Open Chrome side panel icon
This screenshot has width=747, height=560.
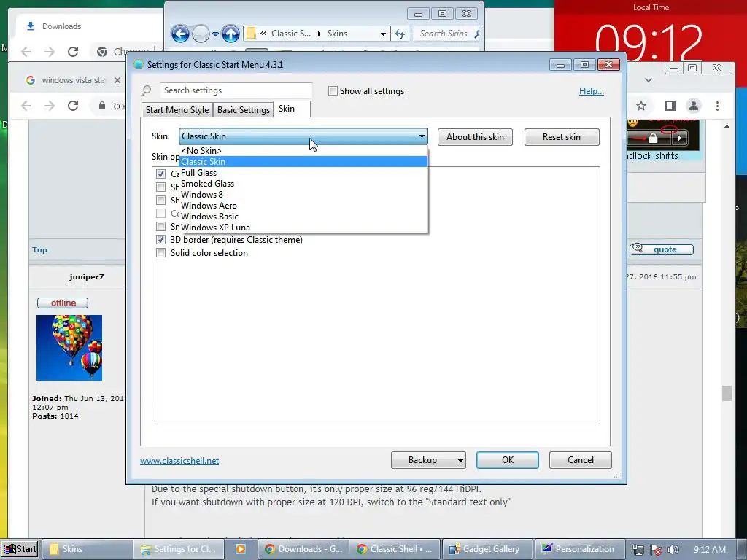click(670, 106)
